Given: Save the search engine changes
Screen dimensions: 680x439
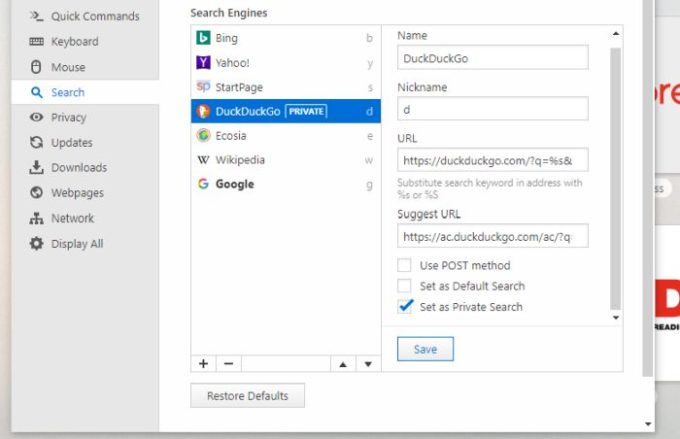Looking at the screenshot, I should [x=425, y=348].
